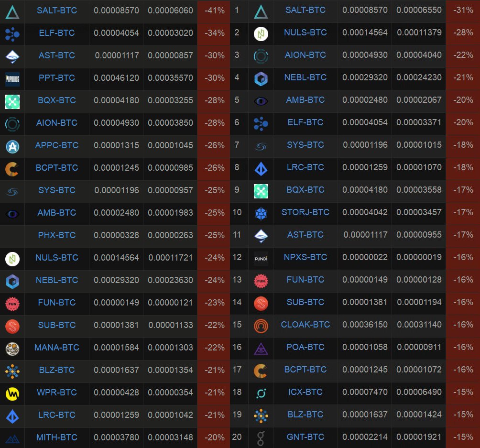Click the AMB eye icon in right table
Viewport: 480px width, 448px height.
point(261,101)
